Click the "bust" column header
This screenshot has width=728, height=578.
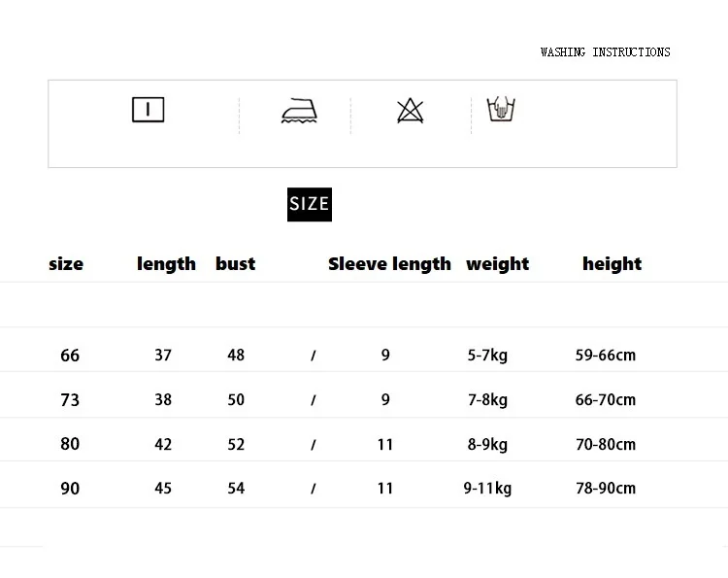click(x=235, y=264)
